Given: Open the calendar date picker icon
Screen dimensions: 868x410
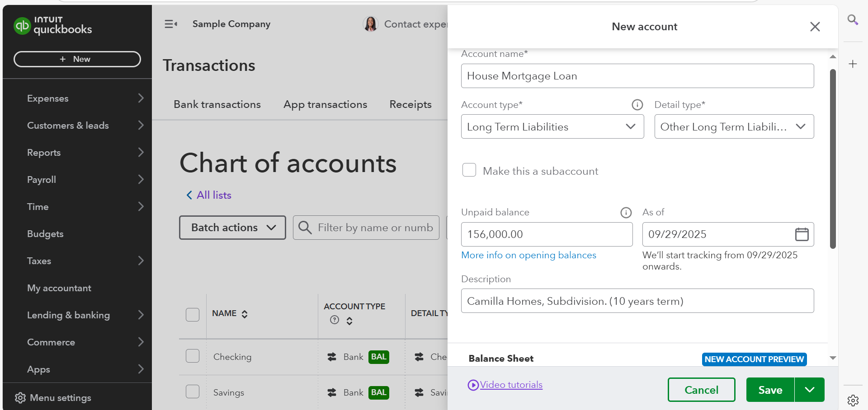Looking at the screenshot, I should coord(802,234).
